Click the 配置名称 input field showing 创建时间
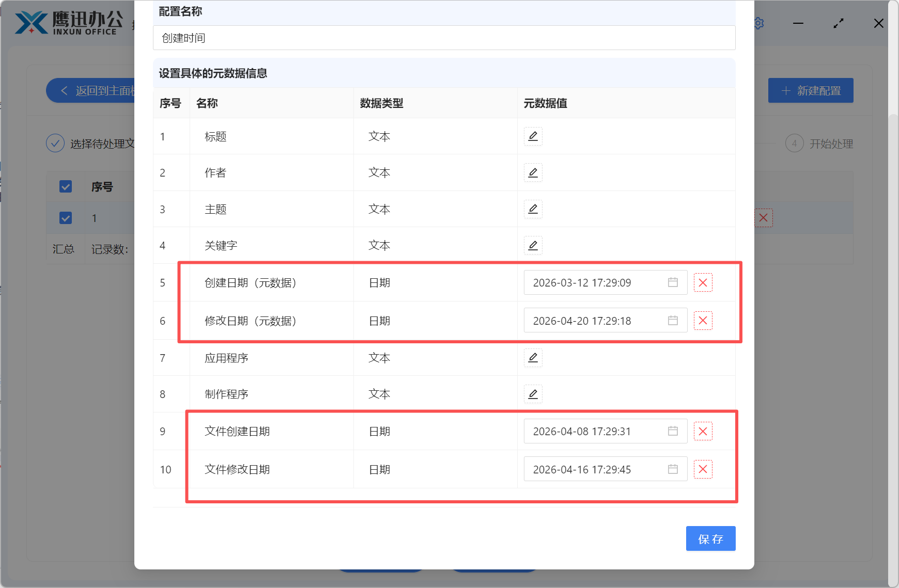 [444, 38]
